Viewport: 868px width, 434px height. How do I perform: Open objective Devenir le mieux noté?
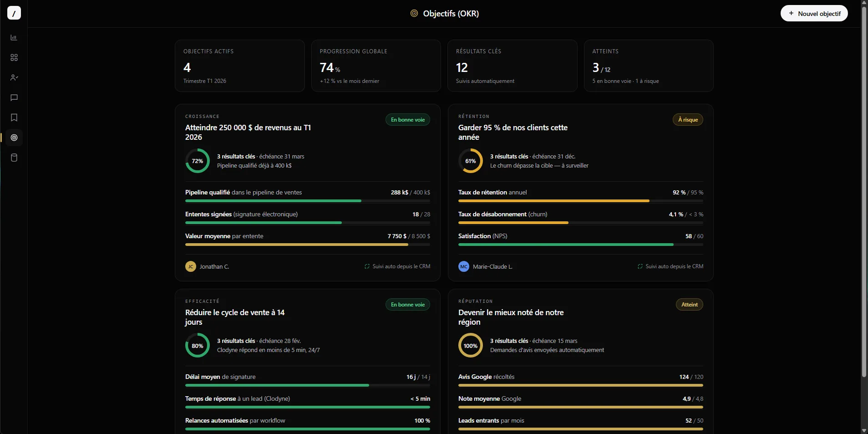tap(511, 317)
